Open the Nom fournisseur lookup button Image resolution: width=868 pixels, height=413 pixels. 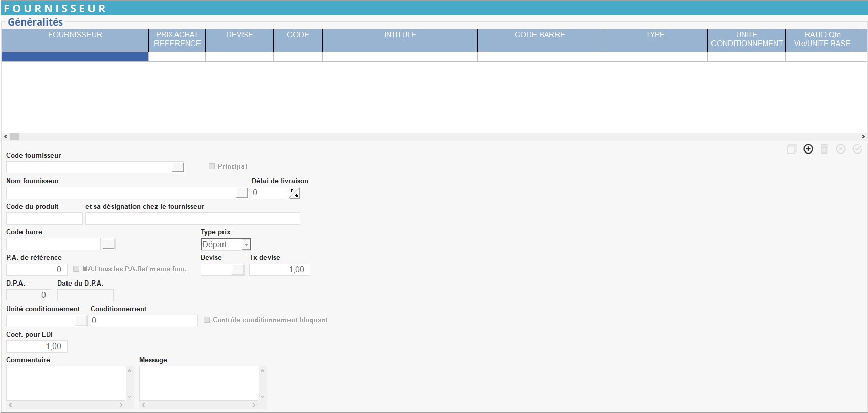242,193
